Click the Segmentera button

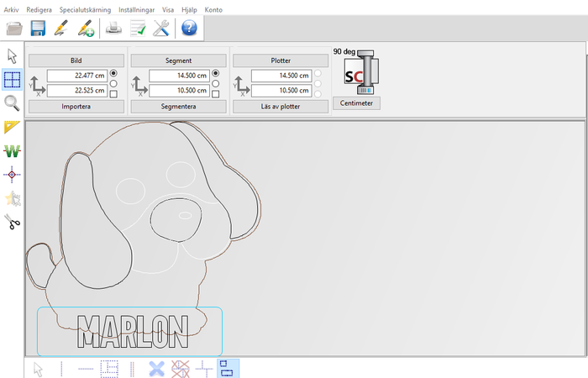point(178,107)
